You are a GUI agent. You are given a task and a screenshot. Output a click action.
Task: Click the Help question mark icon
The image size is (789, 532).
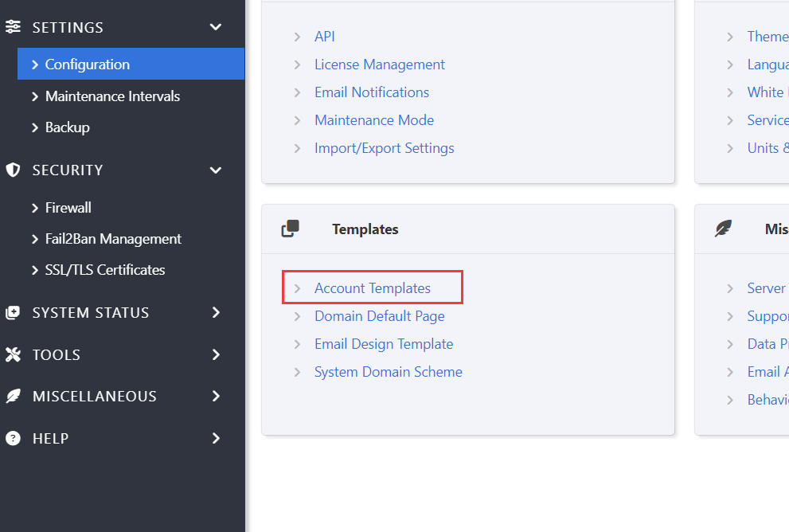(x=13, y=438)
